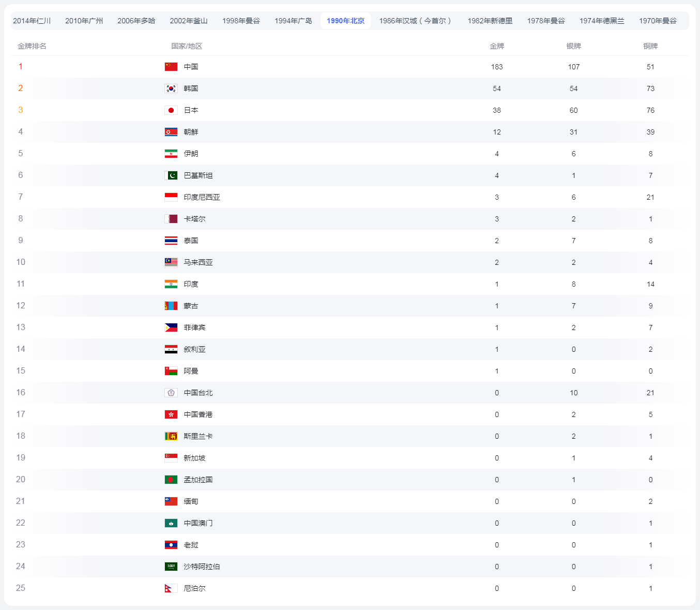Click China's silver count 107

tap(574, 67)
